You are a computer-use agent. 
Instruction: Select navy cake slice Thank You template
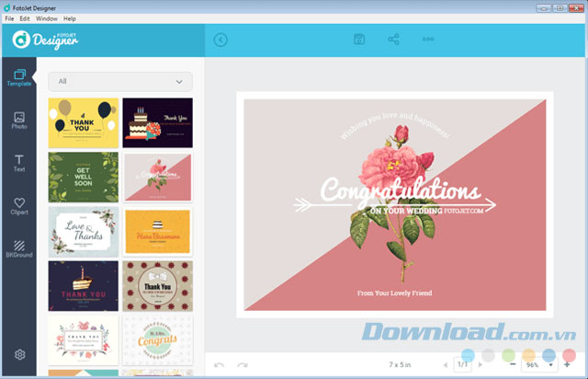[84, 286]
